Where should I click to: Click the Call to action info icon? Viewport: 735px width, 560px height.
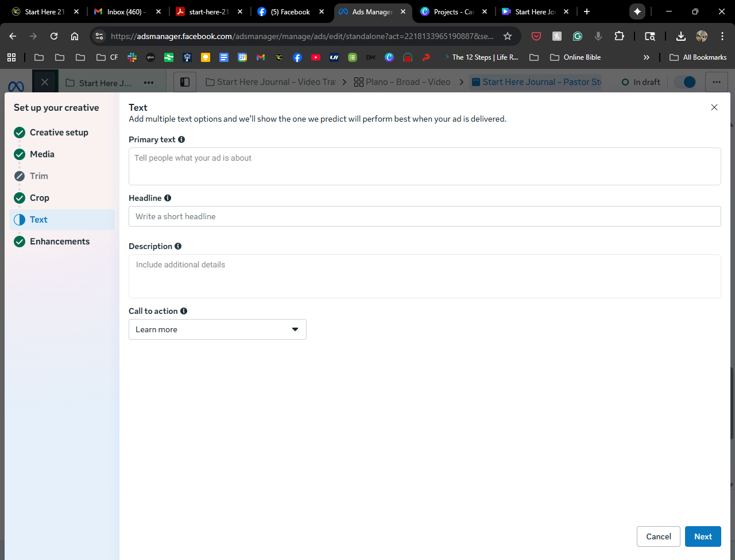[x=184, y=311]
